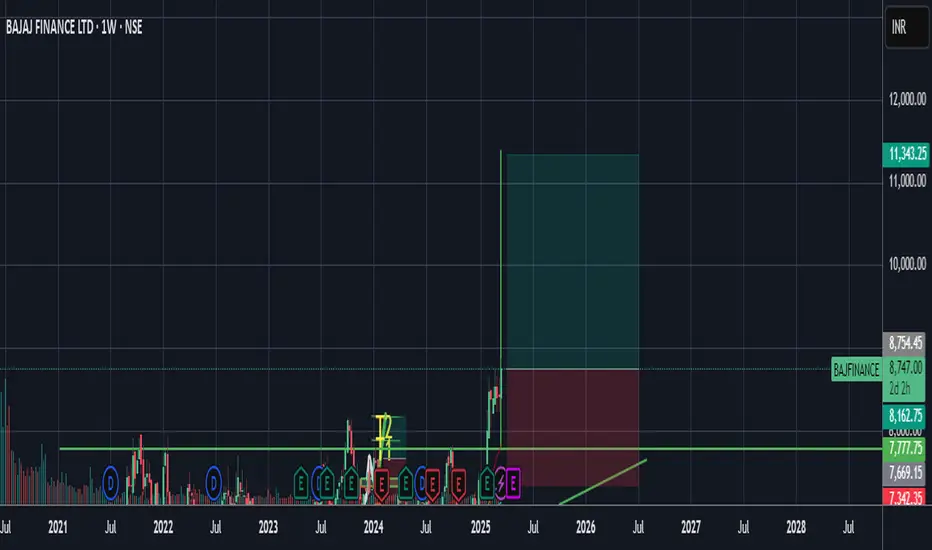Select the red 7,342.35 stop price label
The image size is (932, 550).
(x=905, y=497)
